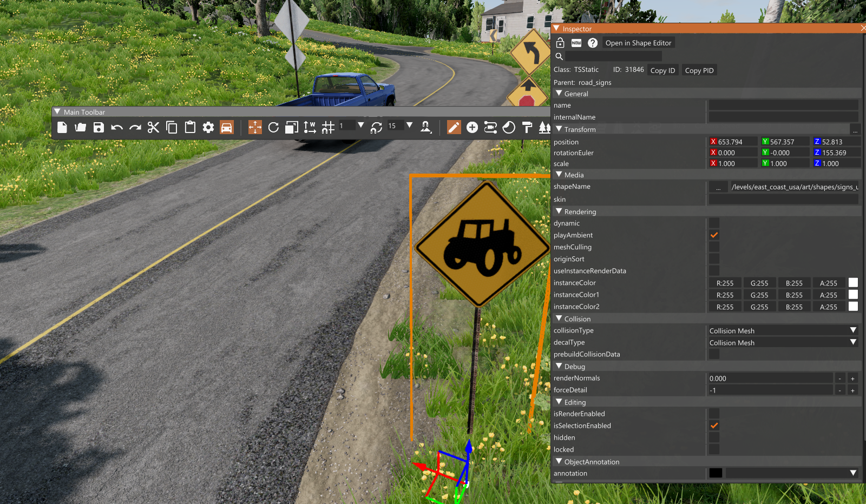The height and width of the screenshot is (504, 866).
Task: Decrease forceDetail with the minus button
Action: (x=840, y=390)
